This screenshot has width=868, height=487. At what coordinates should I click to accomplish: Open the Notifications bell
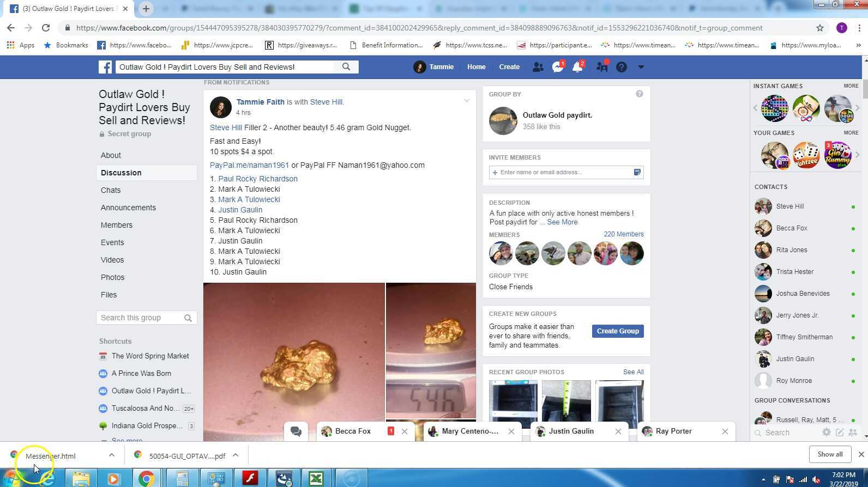(577, 67)
